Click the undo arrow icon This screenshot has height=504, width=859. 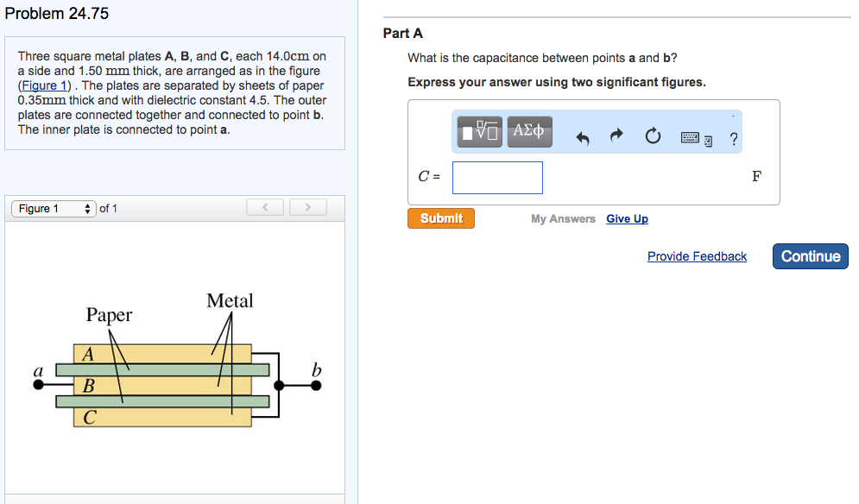(x=583, y=137)
